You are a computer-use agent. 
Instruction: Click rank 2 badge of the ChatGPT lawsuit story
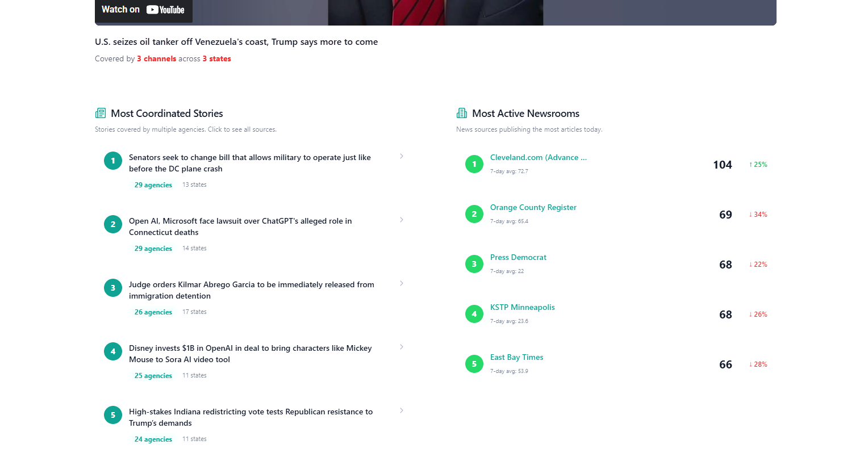[113, 224]
